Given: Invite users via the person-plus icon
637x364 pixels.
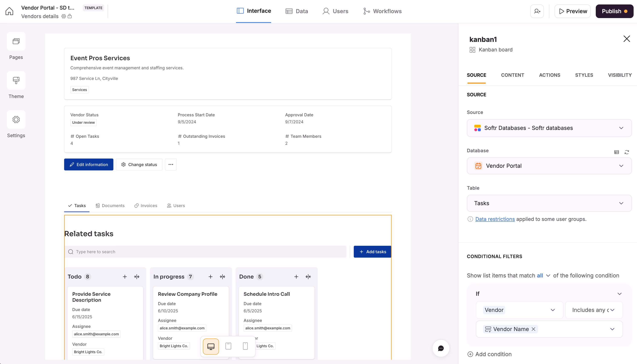Looking at the screenshot, I should pyautogui.click(x=537, y=11).
